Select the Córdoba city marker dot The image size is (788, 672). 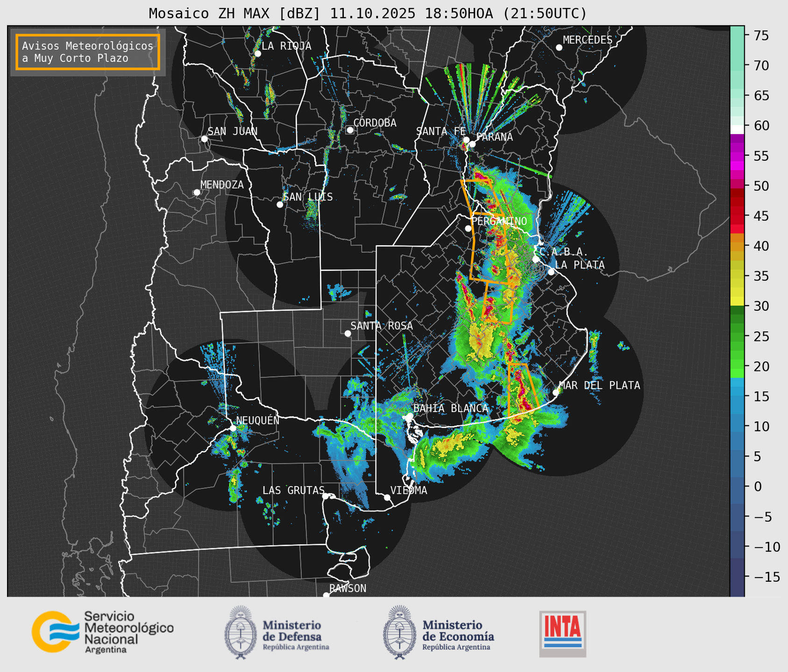coord(350,130)
